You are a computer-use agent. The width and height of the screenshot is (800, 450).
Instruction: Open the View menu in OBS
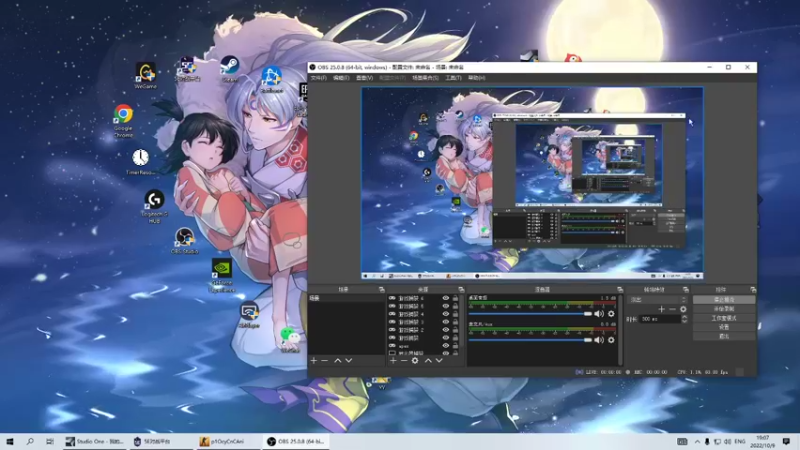pos(364,78)
